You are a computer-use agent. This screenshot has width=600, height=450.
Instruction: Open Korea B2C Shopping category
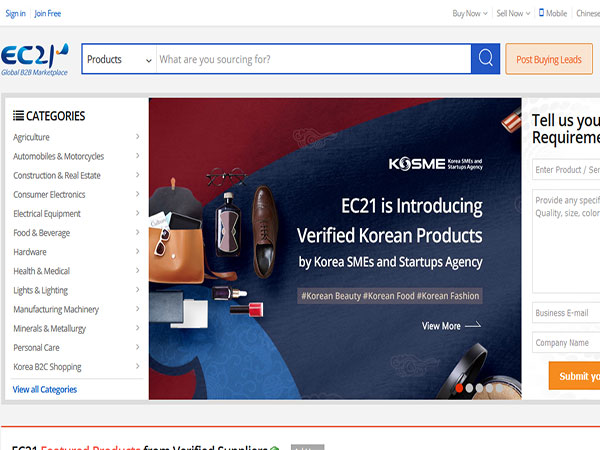(x=47, y=367)
